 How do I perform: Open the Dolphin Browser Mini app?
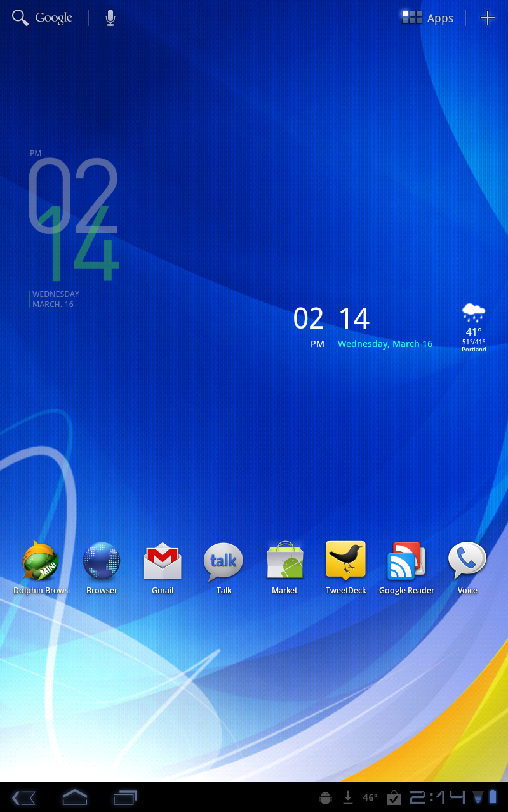pyautogui.click(x=41, y=562)
